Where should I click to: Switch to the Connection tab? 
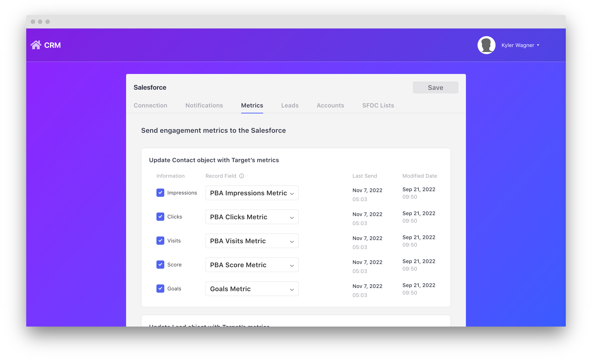150,105
